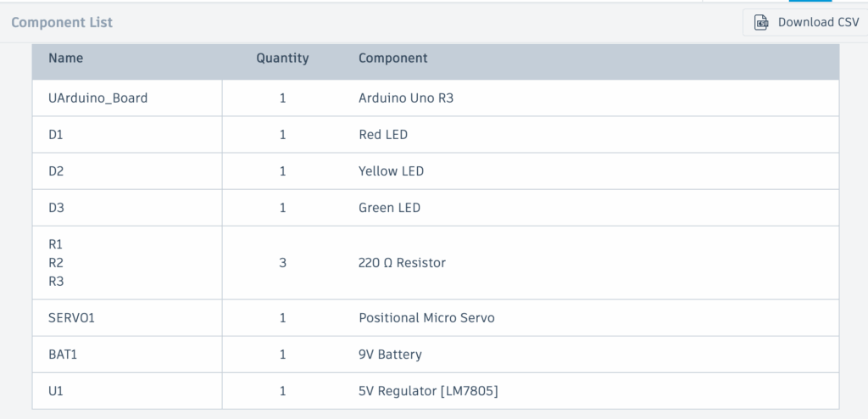This screenshot has height=419, width=868.
Task: Click the 9V Battery component entry
Action: (390, 355)
